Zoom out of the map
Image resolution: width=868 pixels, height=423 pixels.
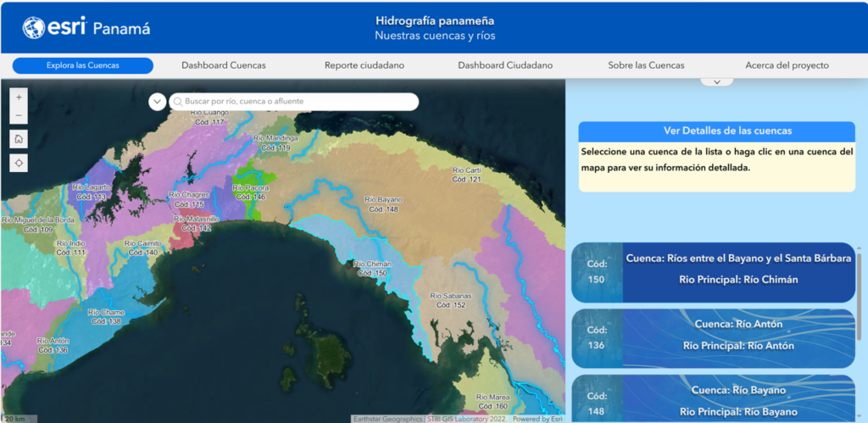(x=19, y=115)
